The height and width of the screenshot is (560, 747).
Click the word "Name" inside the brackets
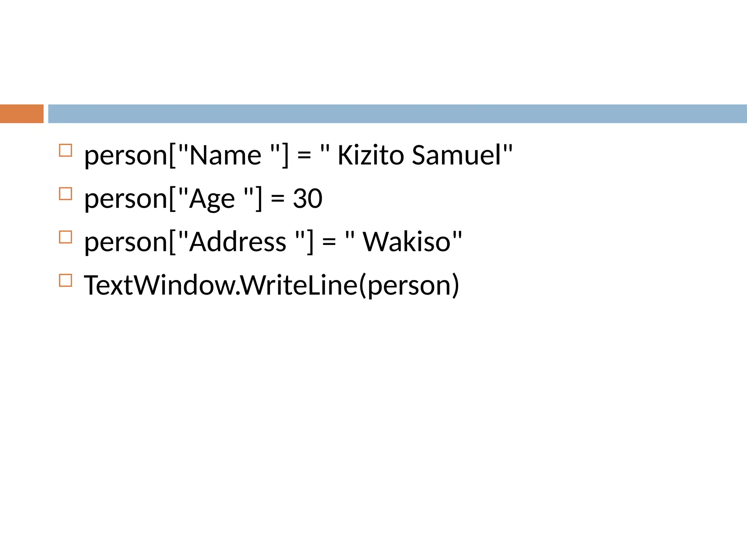pyautogui.click(x=225, y=155)
